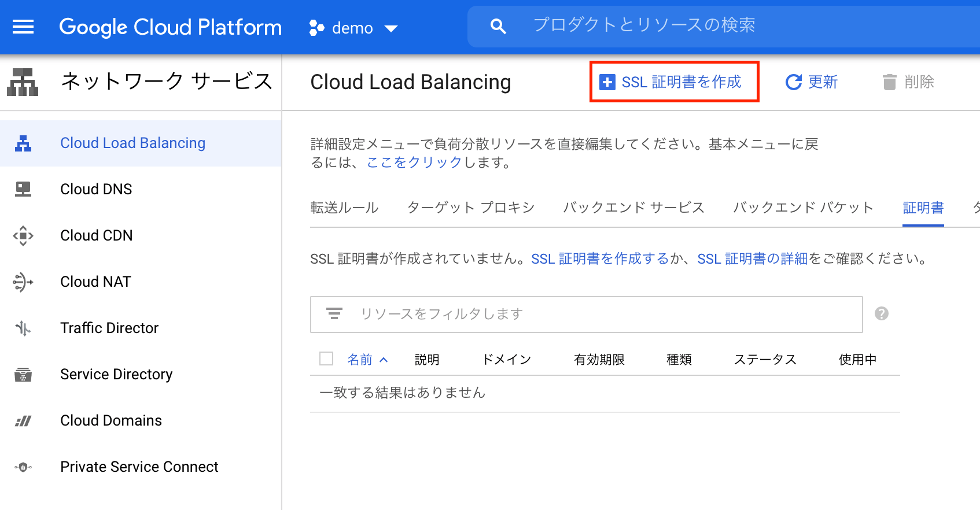Click the 説明 column header
Image resolution: width=980 pixels, height=510 pixels.
[427, 360]
